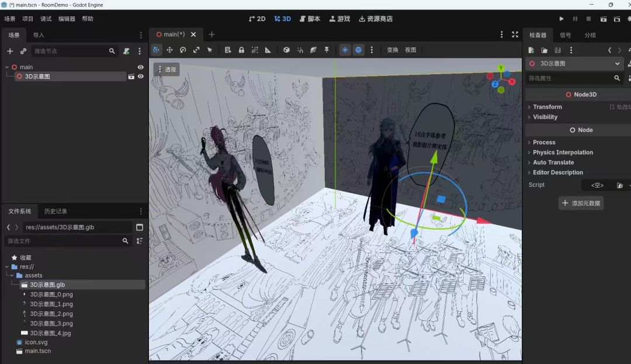
Task: Open the 3D示意图 node dropdown in inspector
Action: tap(574, 64)
